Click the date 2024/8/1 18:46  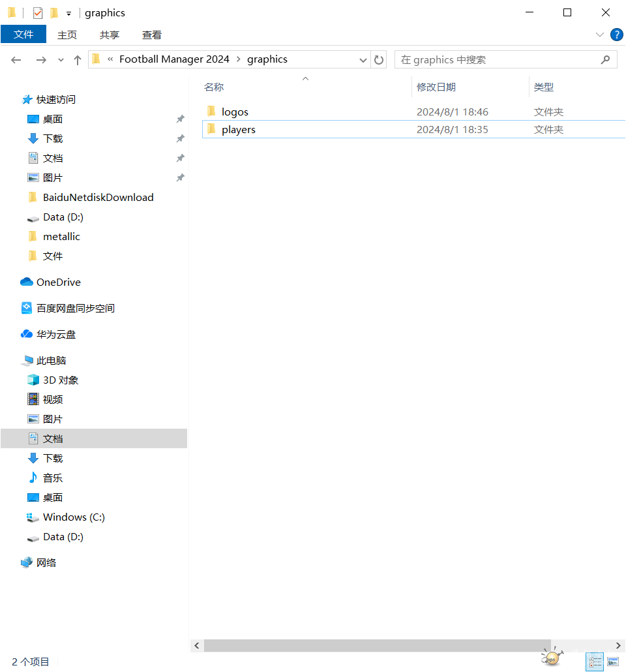tap(453, 112)
